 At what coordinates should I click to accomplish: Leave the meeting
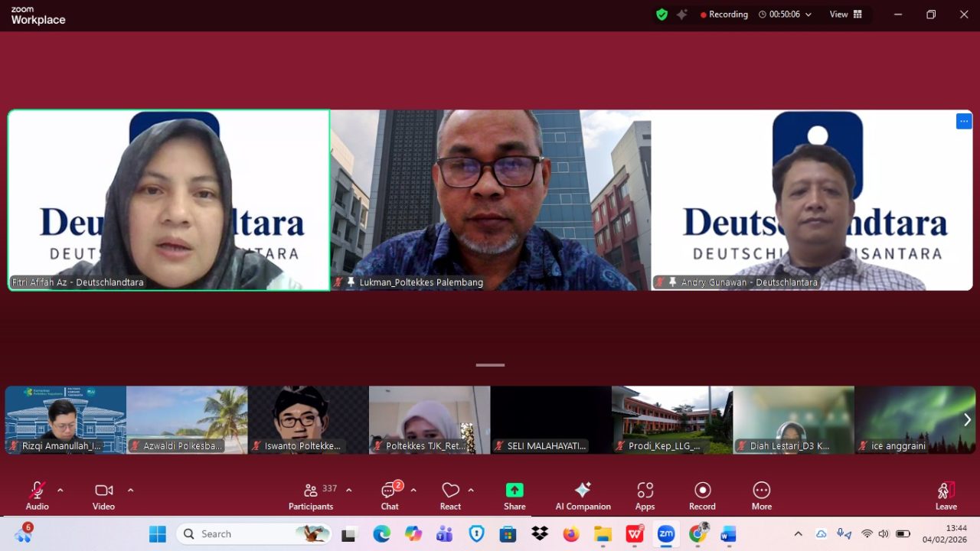point(946,495)
